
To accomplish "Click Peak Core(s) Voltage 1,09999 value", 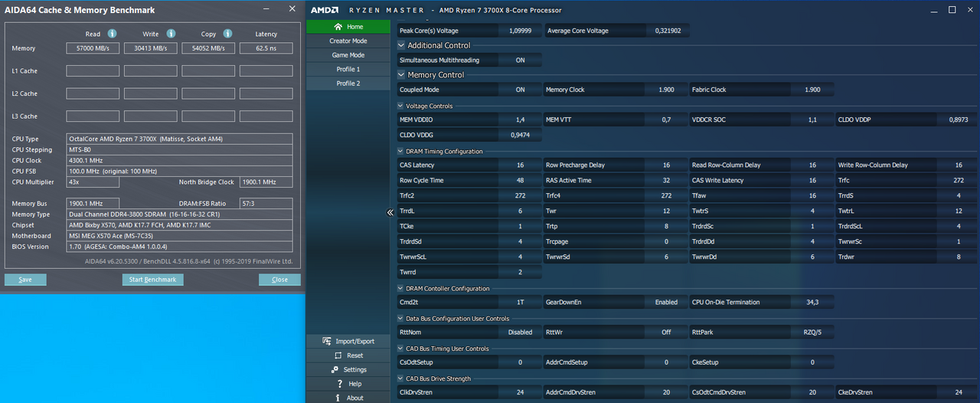I will click(x=521, y=31).
